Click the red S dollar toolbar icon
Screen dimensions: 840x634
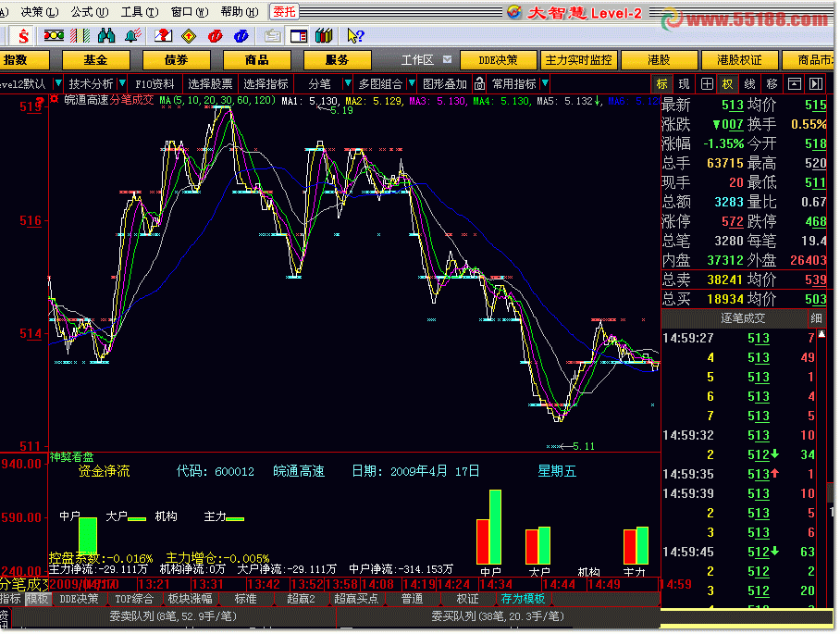(x=23, y=36)
